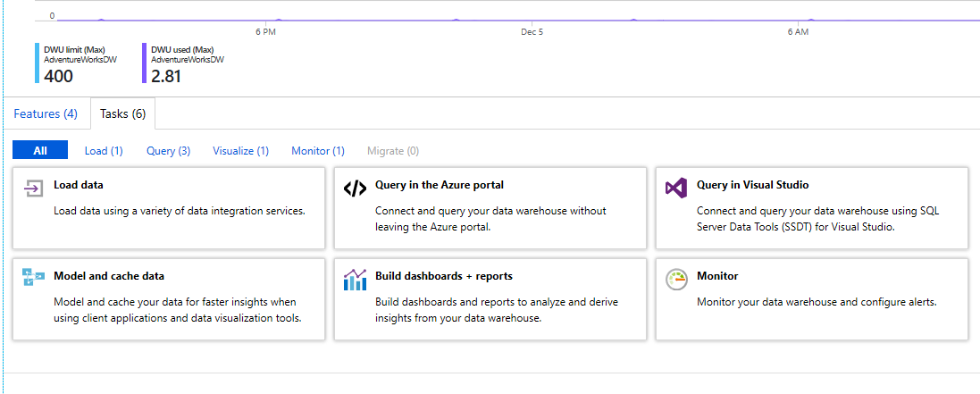This screenshot has height=394, width=980.
Task: Click the Dec 5 chart axis label
Action: pos(532,32)
